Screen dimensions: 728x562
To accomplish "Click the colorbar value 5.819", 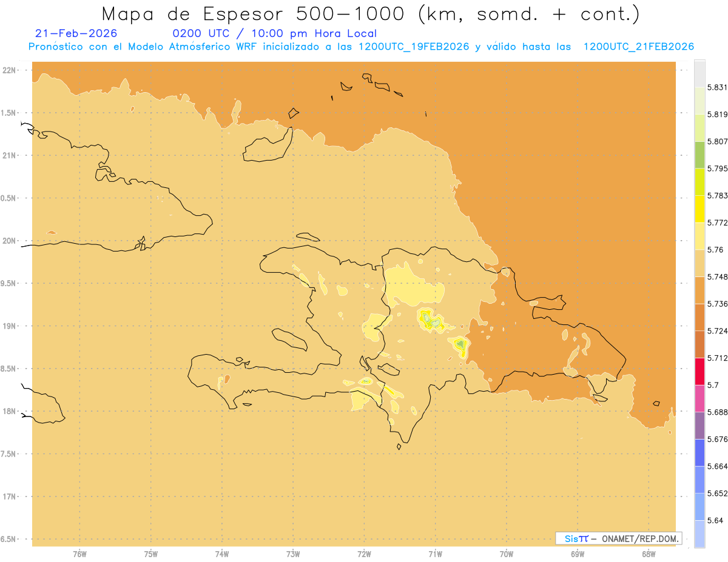I will pos(717,115).
